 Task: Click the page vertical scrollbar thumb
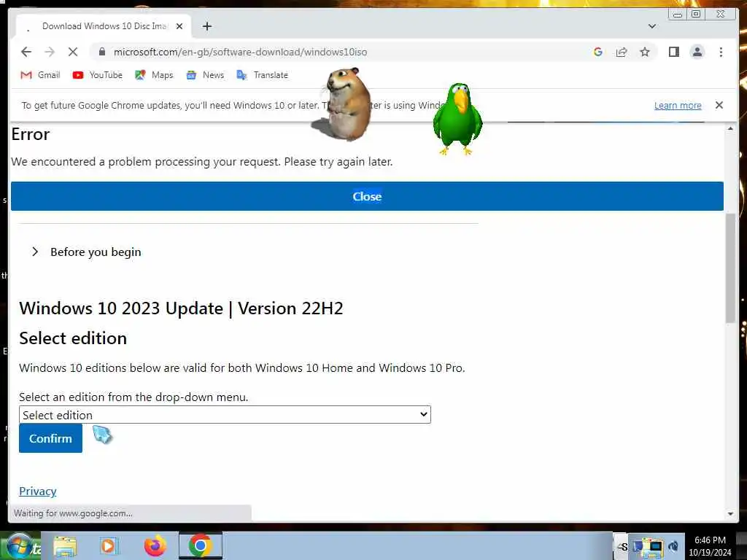[730, 268]
